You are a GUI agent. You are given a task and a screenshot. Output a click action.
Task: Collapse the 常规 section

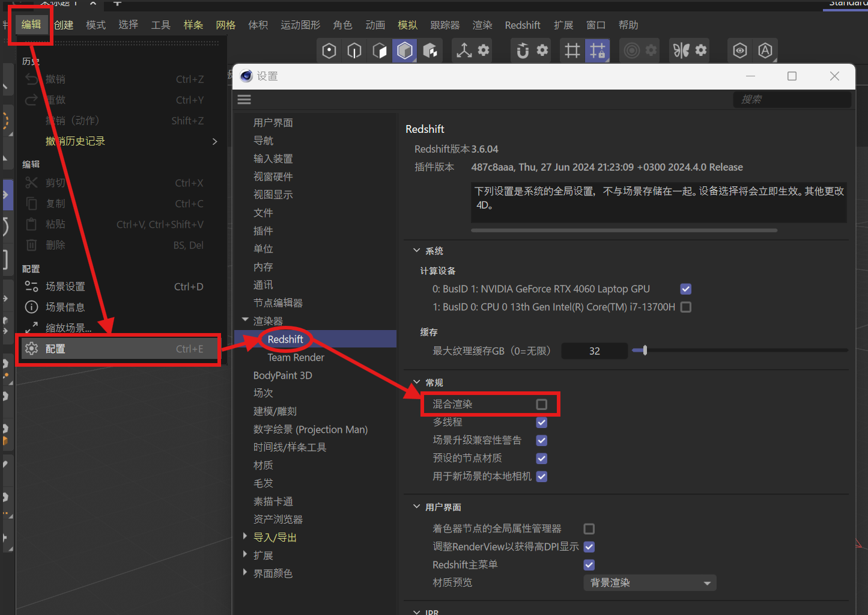(x=417, y=382)
